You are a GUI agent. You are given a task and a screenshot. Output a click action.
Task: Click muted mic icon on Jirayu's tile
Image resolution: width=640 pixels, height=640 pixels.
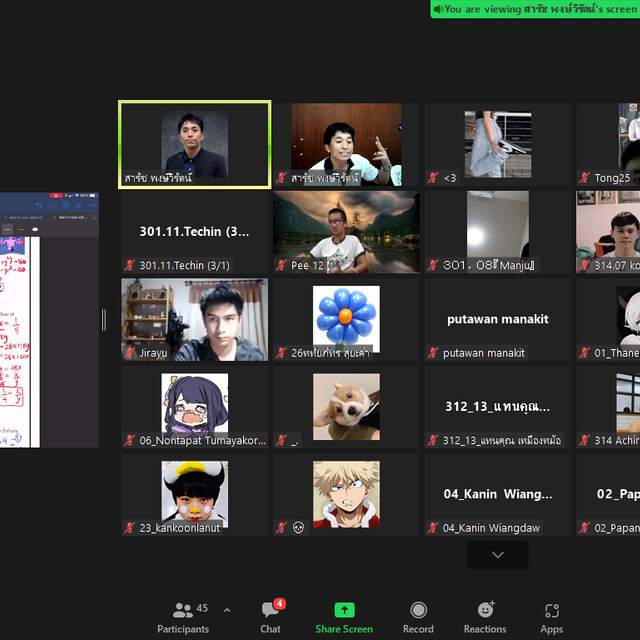click(130, 353)
